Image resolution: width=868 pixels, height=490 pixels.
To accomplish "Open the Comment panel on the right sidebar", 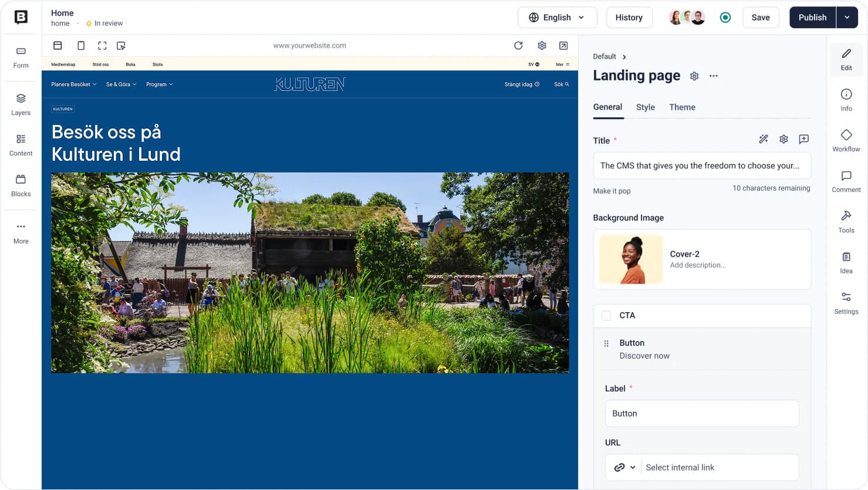I will point(846,180).
